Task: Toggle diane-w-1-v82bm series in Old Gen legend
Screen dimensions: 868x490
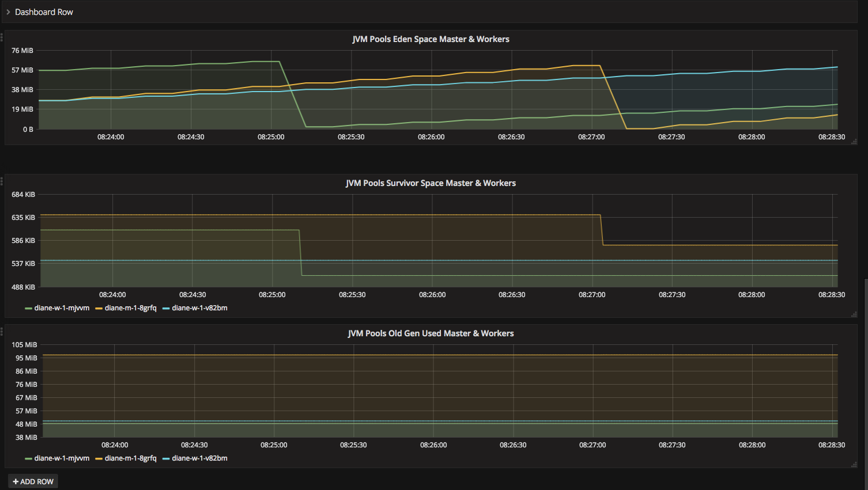Action: (199, 458)
